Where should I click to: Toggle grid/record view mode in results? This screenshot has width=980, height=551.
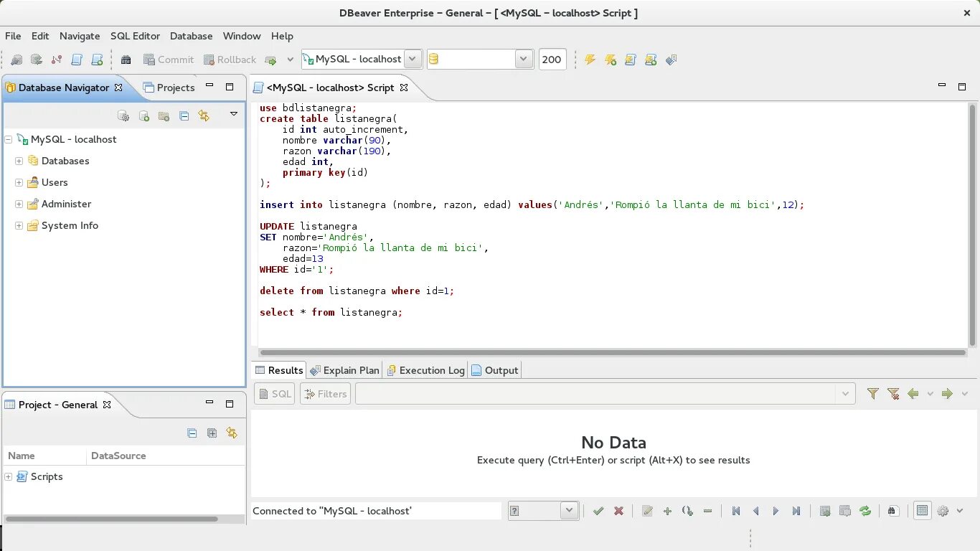pyautogui.click(x=923, y=511)
